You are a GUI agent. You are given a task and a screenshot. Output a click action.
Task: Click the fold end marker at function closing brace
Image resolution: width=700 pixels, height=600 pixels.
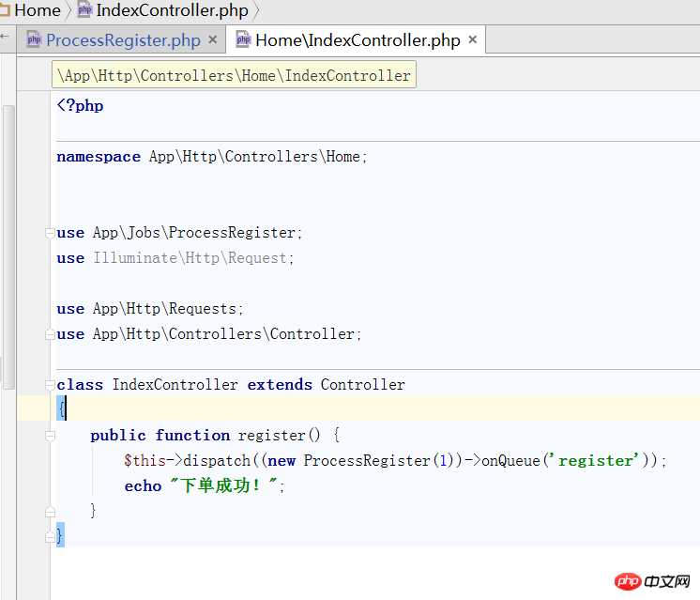pos(49,511)
